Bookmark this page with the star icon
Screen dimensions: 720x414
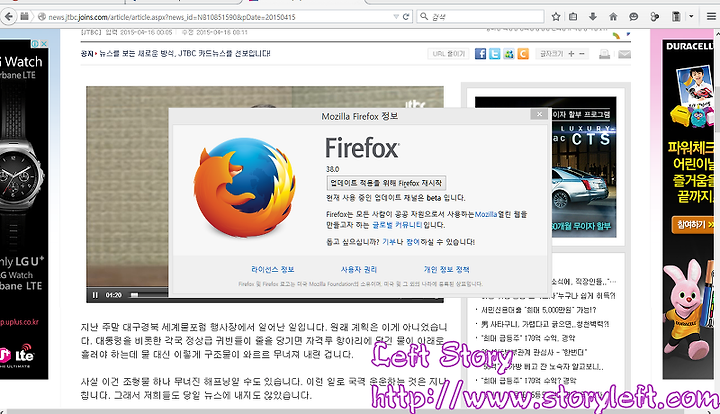(556, 17)
